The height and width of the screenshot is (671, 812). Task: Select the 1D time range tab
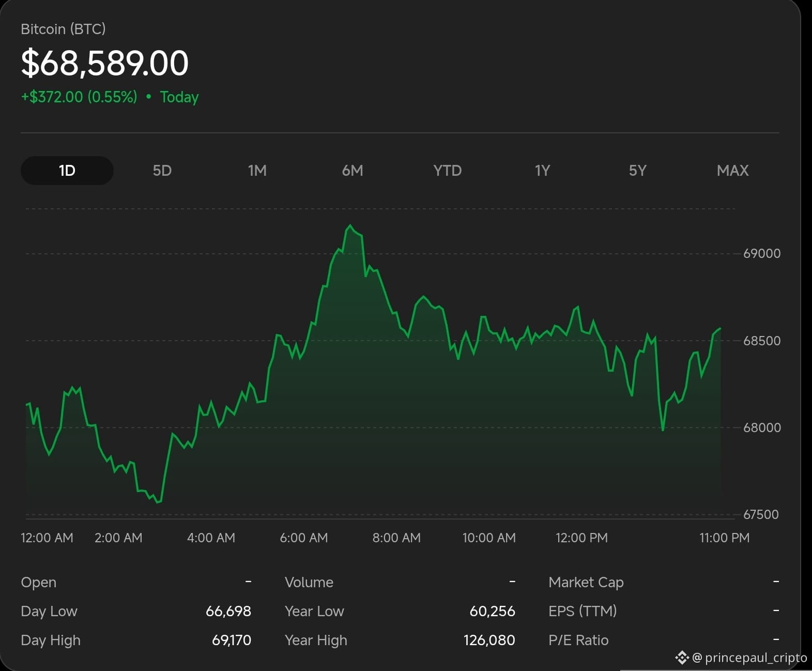coord(67,171)
